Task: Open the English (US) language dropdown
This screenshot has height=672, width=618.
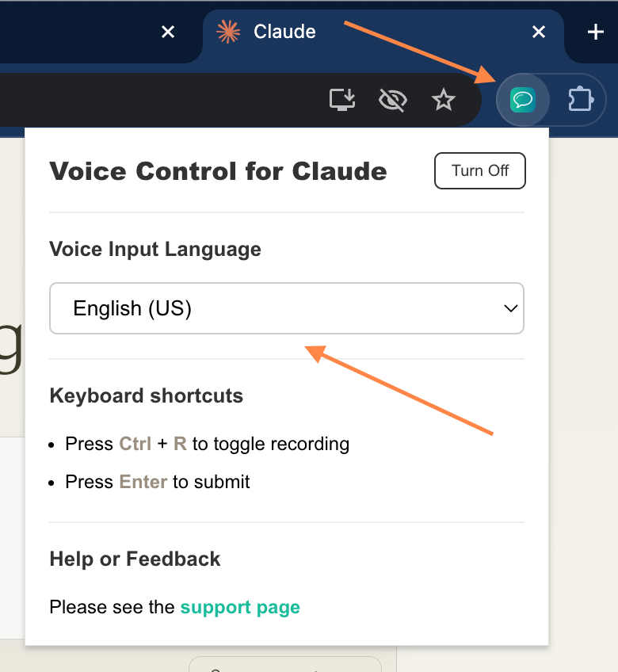Action: click(285, 308)
